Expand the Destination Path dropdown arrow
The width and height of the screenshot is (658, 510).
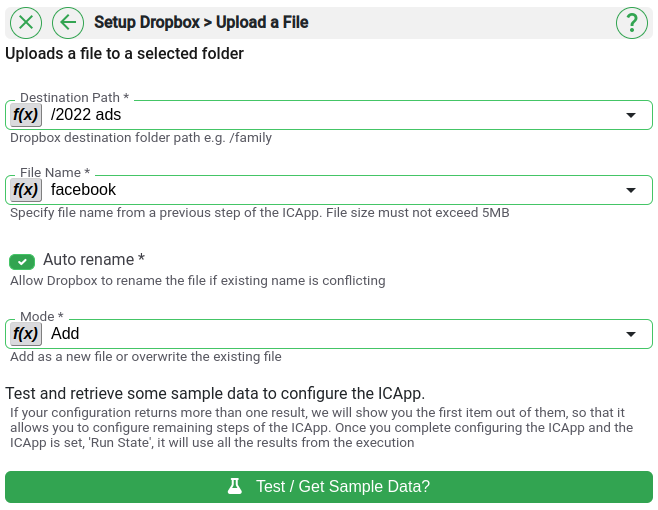631,115
